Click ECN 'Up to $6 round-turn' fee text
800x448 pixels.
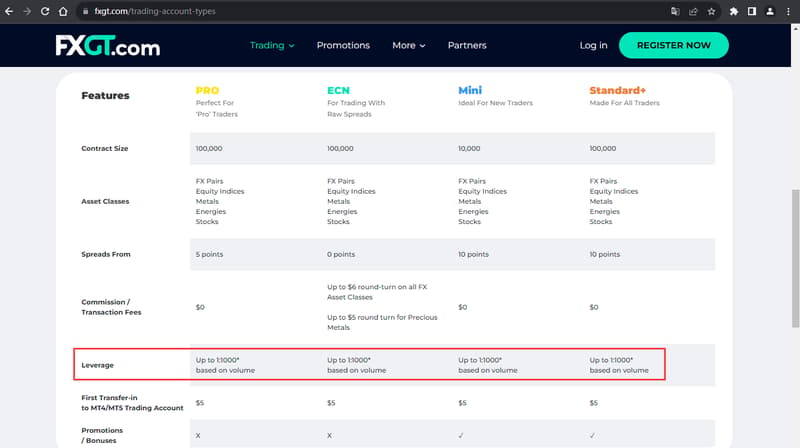pyautogui.click(x=377, y=292)
